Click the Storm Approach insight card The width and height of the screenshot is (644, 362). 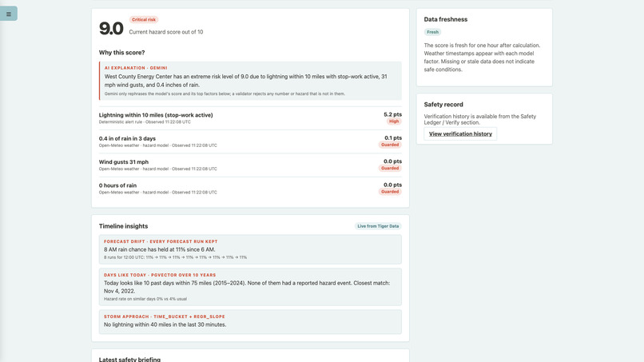(250, 322)
